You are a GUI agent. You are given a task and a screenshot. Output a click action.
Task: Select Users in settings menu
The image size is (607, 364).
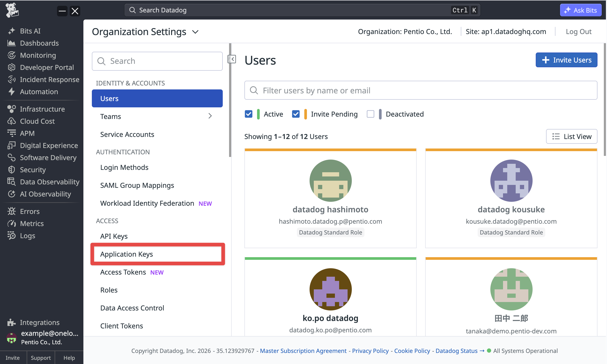tap(157, 98)
